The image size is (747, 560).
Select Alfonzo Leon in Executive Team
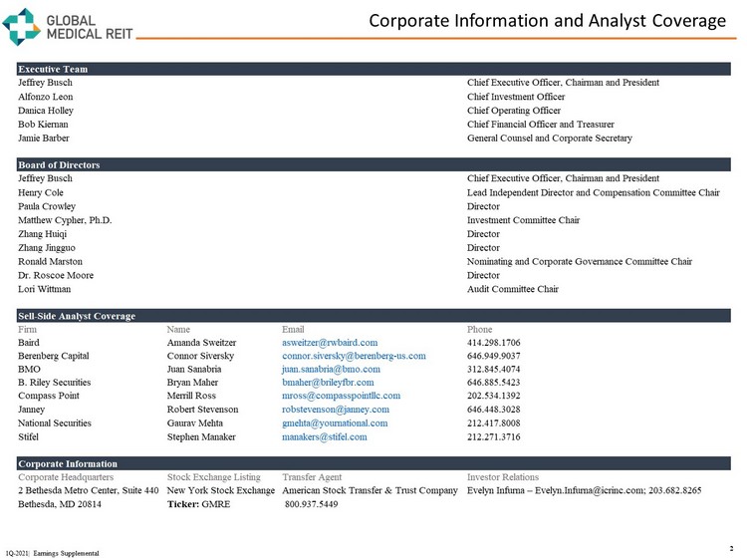pyautogui.click(x=46, y=97)
